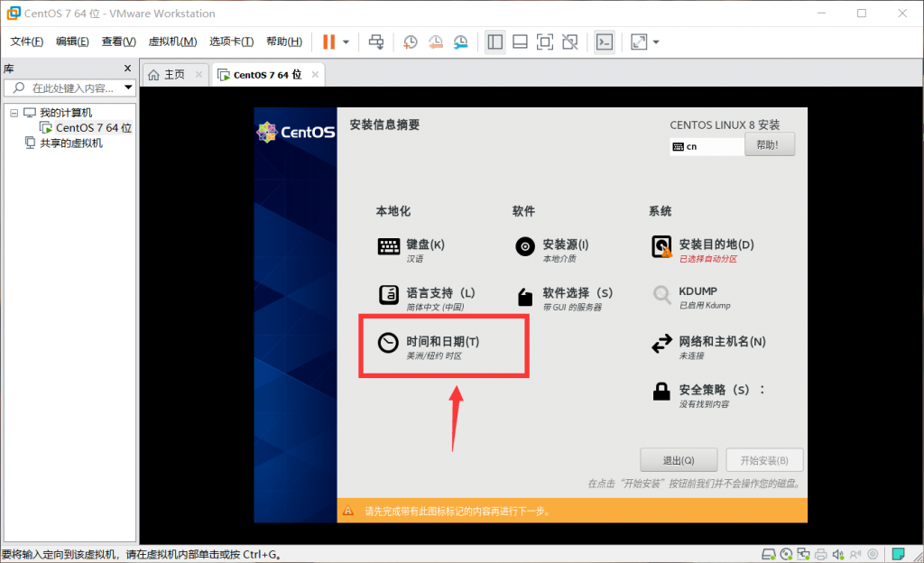Click the CentOS logo in installer
This screenshot has height=563, width=924.
[x=296, y=132]
